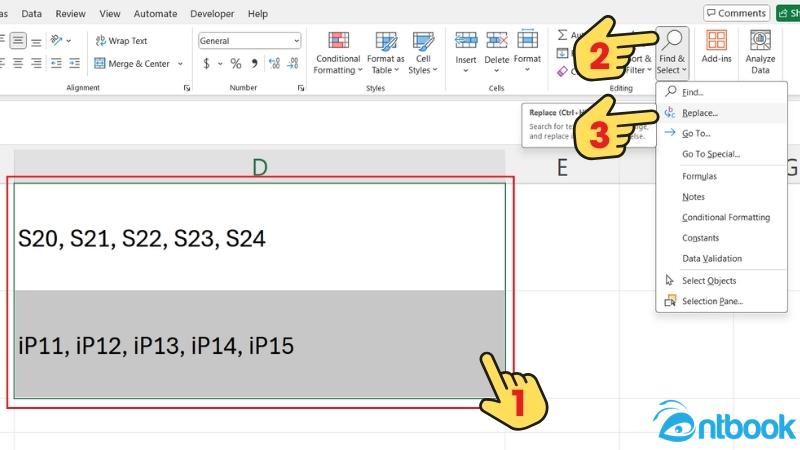Click cell containing S20, S21, S22
This screenshot has width=800, height=450.
pos(260,237)
